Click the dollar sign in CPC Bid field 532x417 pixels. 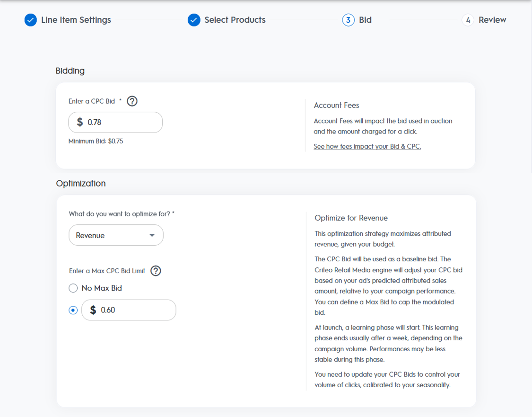coord(80,122)
